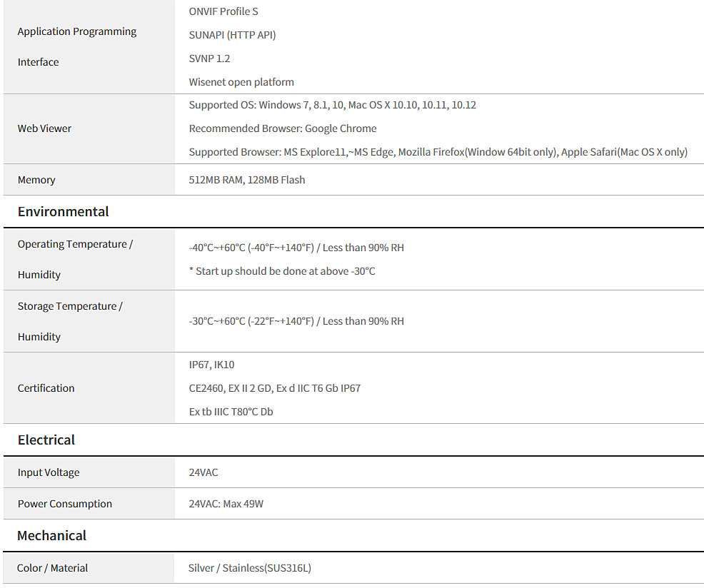Click the Memory row label
The image size is (704, 588).
click(x=36, y=180)
